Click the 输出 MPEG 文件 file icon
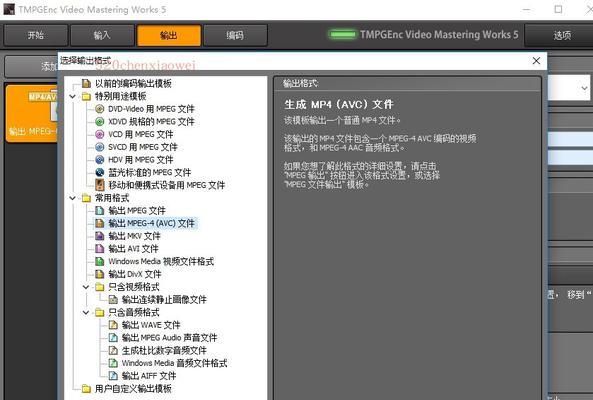593x400 pixels. (99, 211)
